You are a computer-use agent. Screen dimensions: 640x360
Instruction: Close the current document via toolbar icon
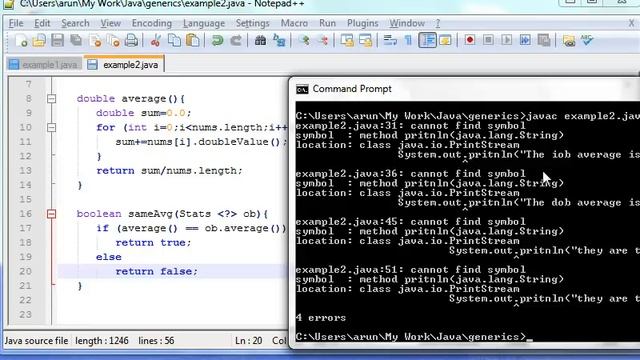(95, 40)
